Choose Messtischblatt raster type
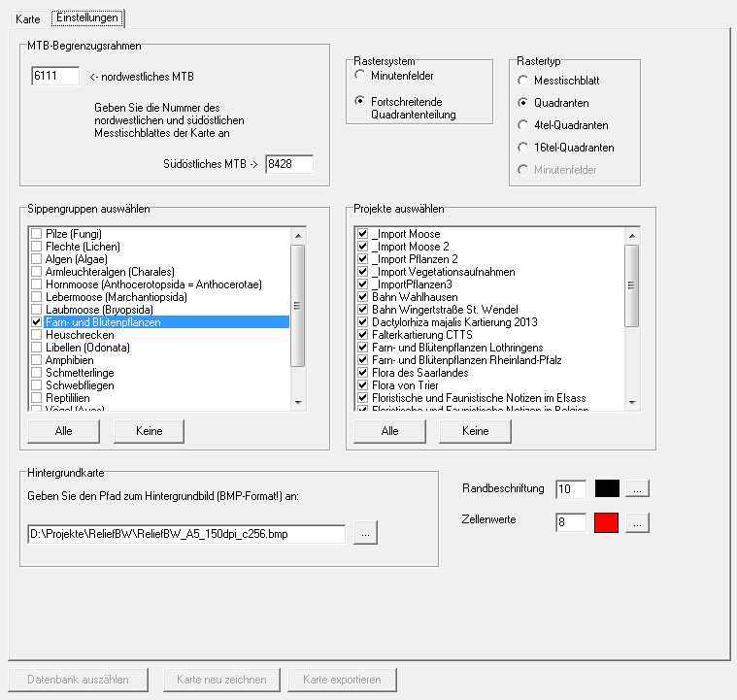The image size is (737, 700). pyautogui.click(x=522, y=81)
